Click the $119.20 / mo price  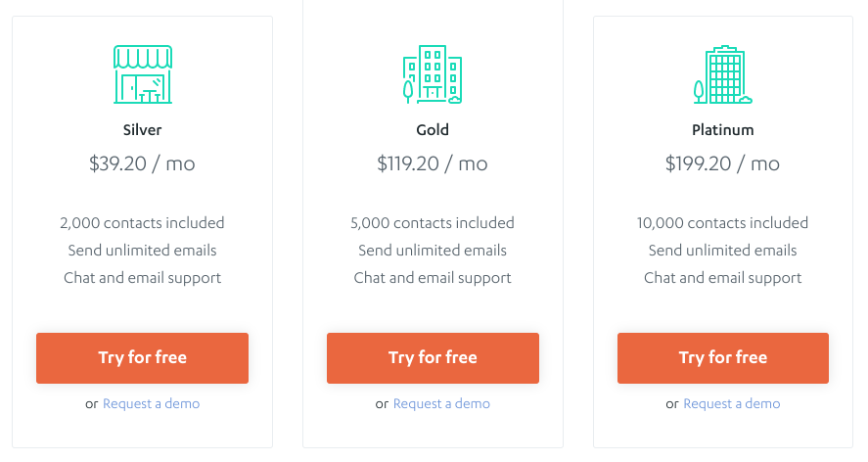point(433,164)
